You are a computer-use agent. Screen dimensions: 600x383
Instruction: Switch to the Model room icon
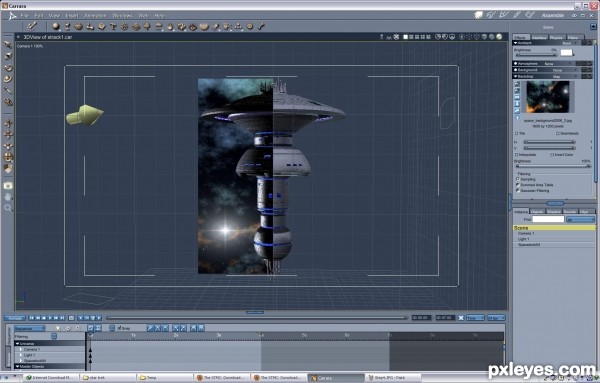tap(491, 15)
